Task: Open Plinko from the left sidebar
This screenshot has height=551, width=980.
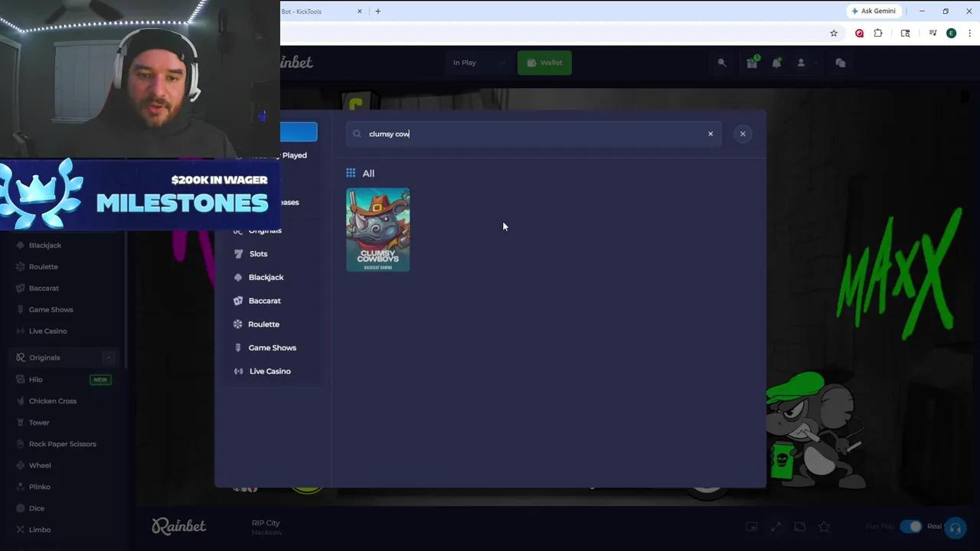Action: click(39, 486)
